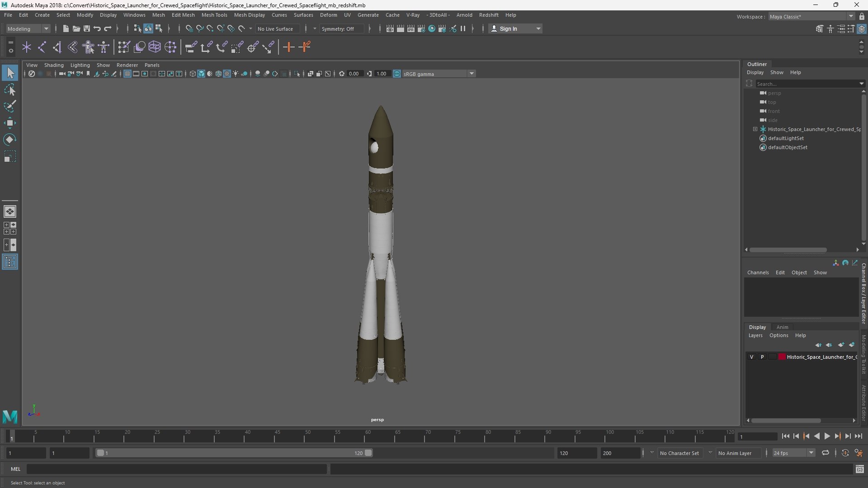Open the sRGB gamma view transform dropdown
Screen dimensions: 868x488
point(439,74)
